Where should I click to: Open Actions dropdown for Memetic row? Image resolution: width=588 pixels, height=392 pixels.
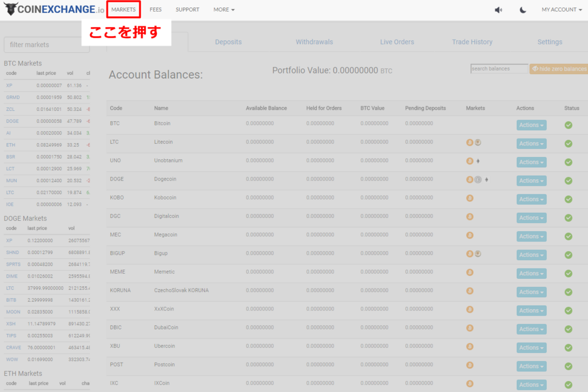pyautogui.click(x=531, y=274)
